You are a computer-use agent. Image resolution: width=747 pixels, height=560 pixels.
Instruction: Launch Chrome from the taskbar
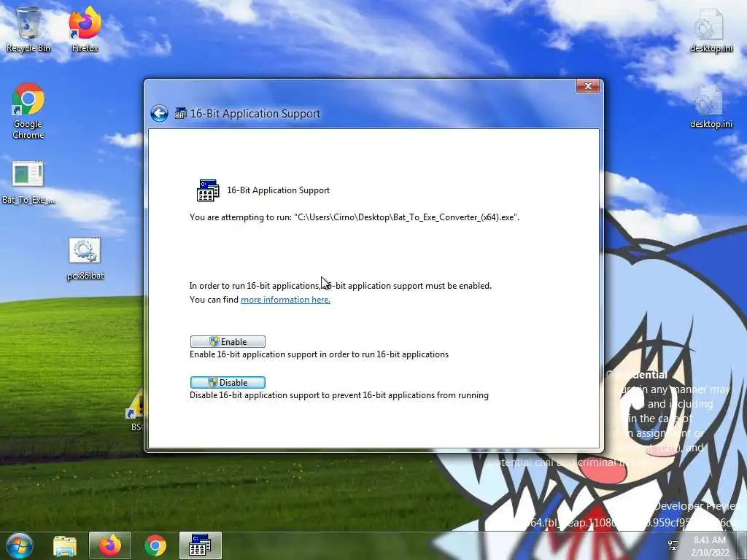pos(155,545)
